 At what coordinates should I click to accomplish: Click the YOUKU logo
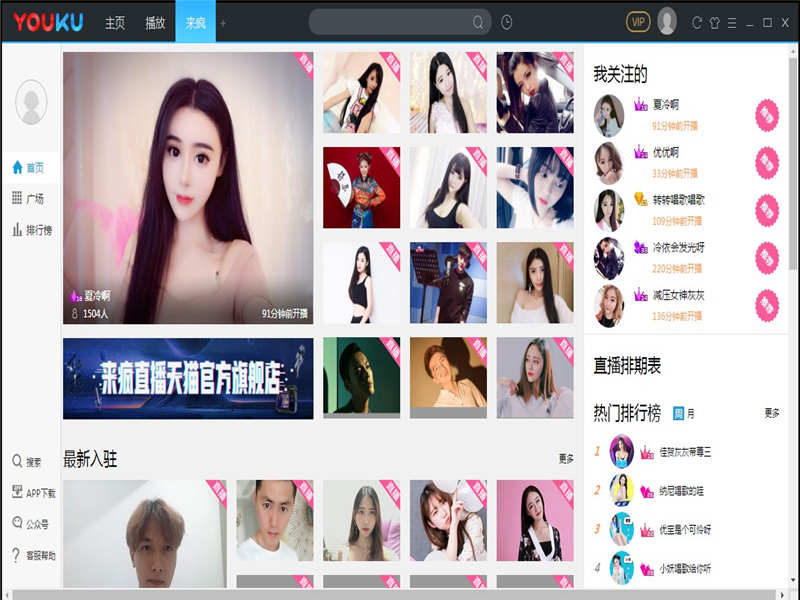pos(49,22)
